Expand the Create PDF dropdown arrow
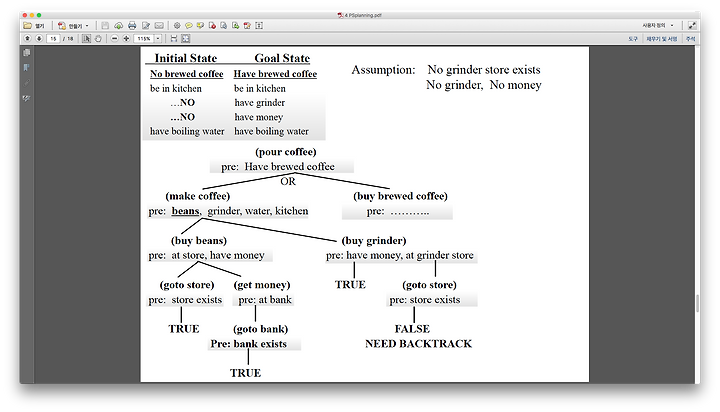The height and width of the screenshot is (412, 720). click(87, 26)
